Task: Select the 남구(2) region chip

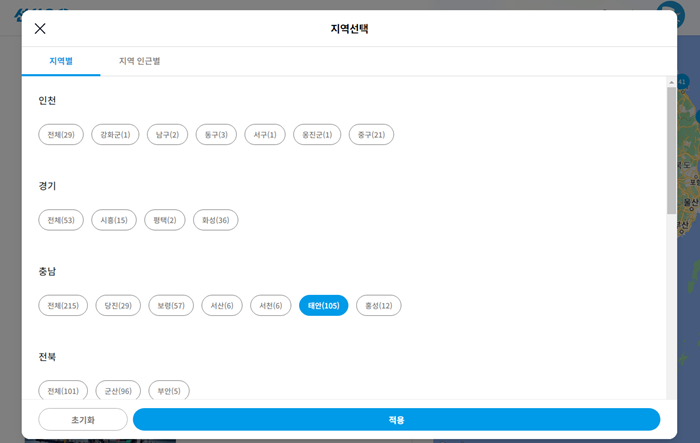Action: click(x=167, y=134)
